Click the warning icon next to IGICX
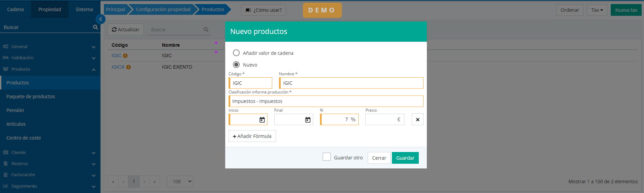The height and width of the screenshot is (193, 644). 128,67
